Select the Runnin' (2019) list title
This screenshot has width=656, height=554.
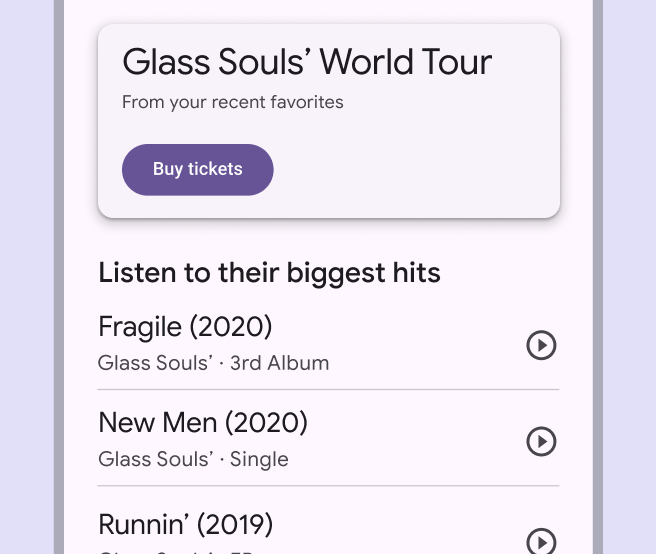(185, 524)
